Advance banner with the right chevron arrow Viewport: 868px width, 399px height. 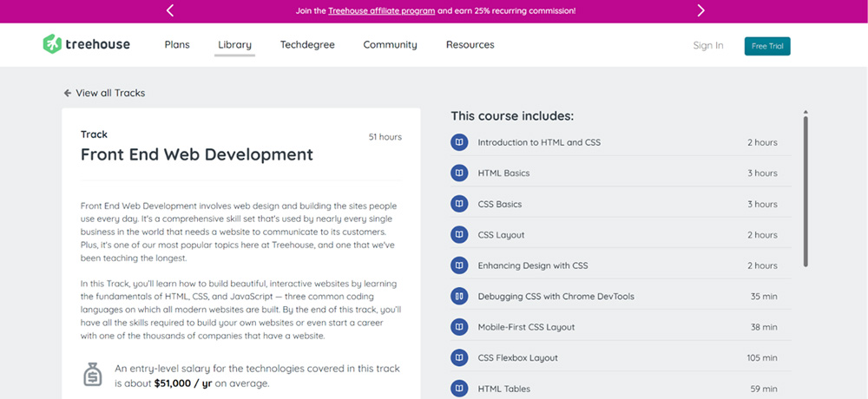tap(700, 10)
